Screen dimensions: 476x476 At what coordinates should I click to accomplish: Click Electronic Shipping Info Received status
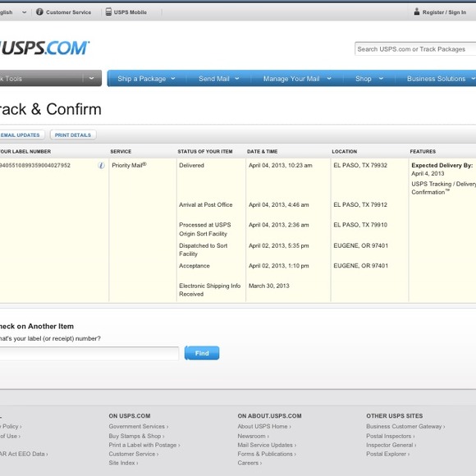[x=209, y=290]
